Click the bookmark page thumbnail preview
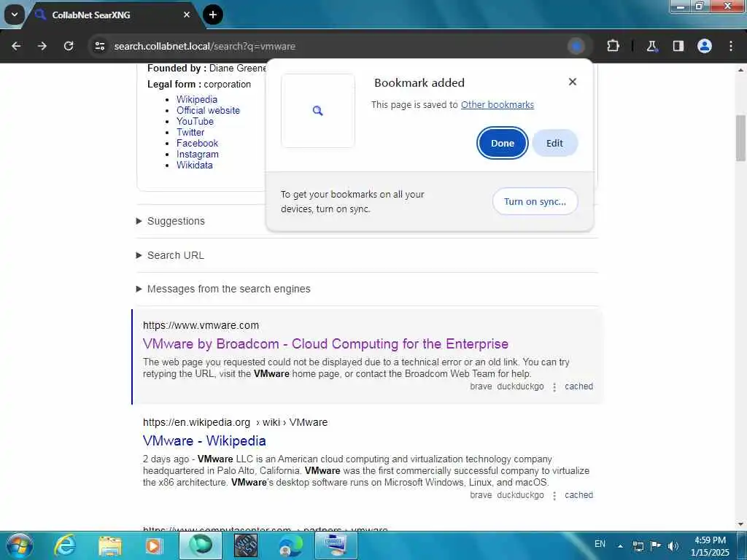This screenshot has height=560, width=747. (x=318, y=111)
